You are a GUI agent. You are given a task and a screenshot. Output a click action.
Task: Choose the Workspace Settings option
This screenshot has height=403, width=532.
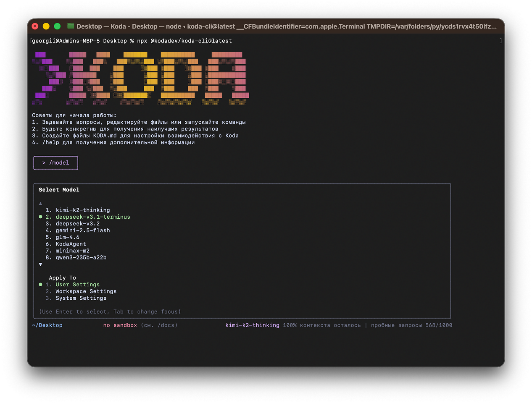(86, 291)
